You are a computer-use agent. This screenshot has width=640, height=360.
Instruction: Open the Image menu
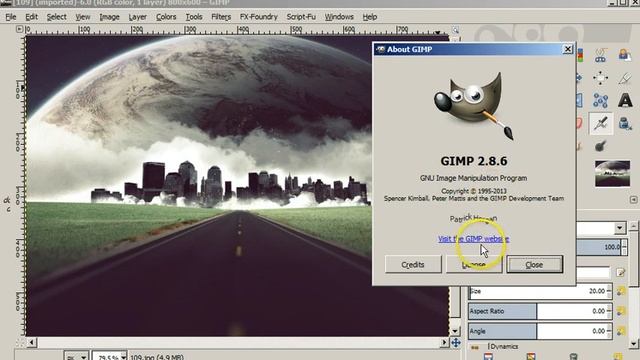109,17
